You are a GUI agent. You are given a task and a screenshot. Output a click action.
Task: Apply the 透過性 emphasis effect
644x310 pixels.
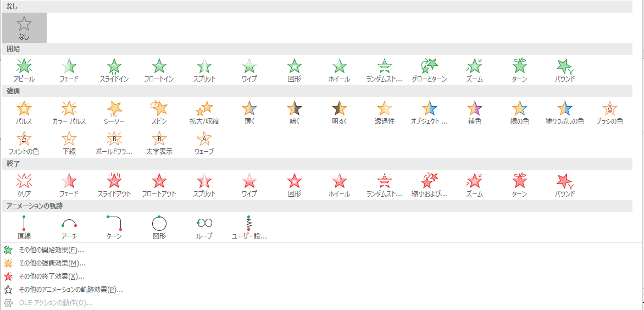[385, 113]
